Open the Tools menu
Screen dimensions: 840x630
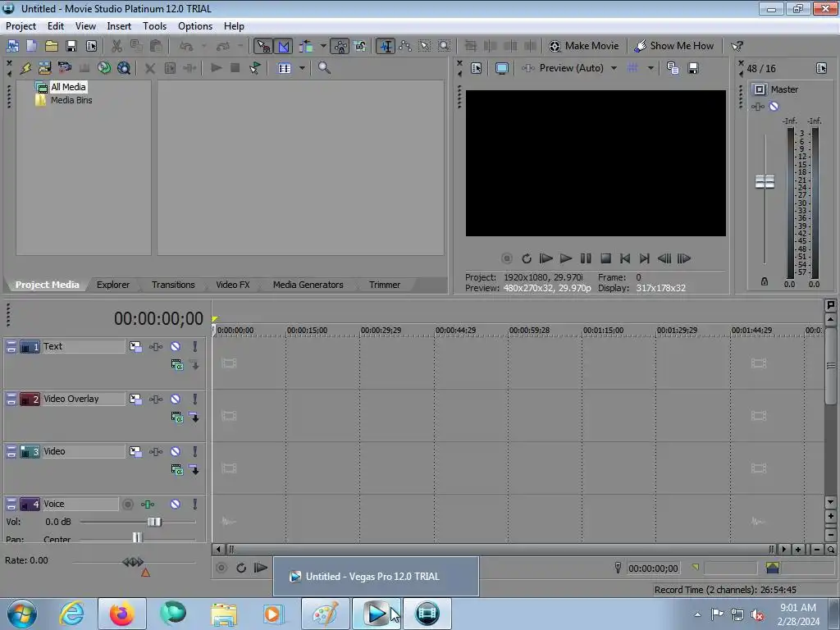(x=154, y=25)
